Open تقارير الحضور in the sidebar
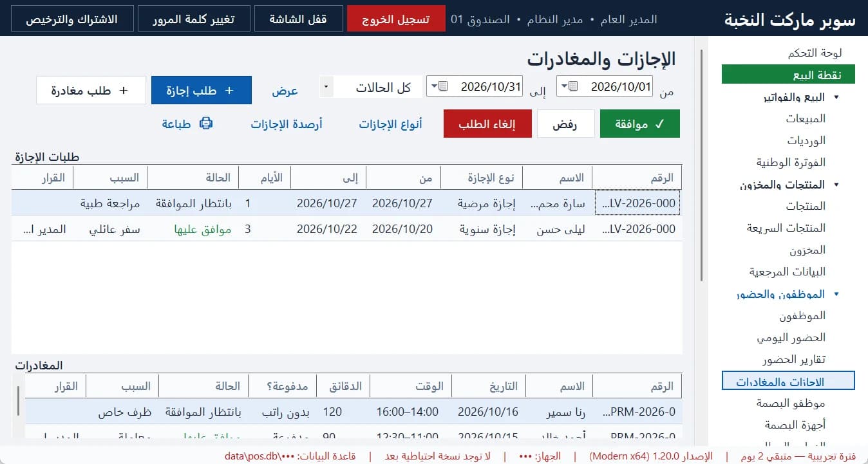The height and width of the screenshot is (464, 868). click(x=794, y=359)
